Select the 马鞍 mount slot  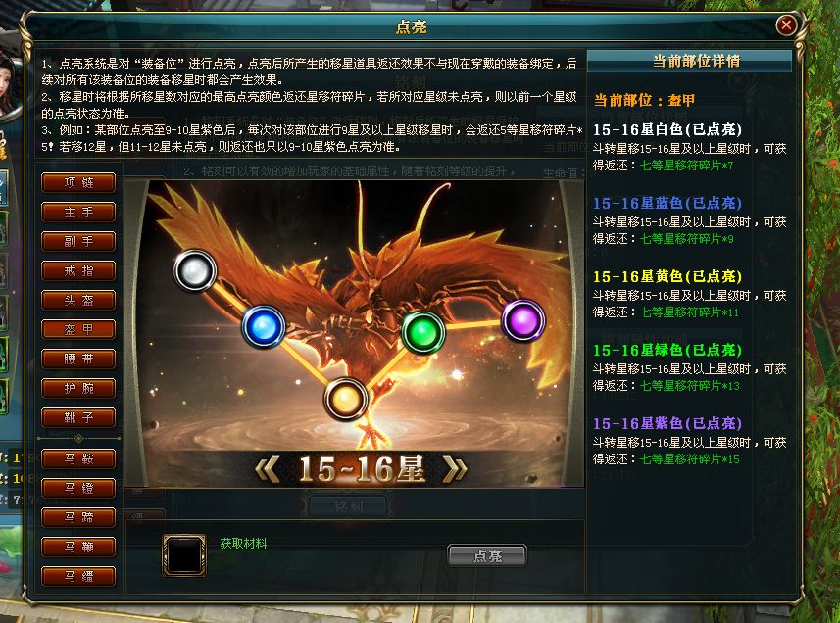(78, 458)
